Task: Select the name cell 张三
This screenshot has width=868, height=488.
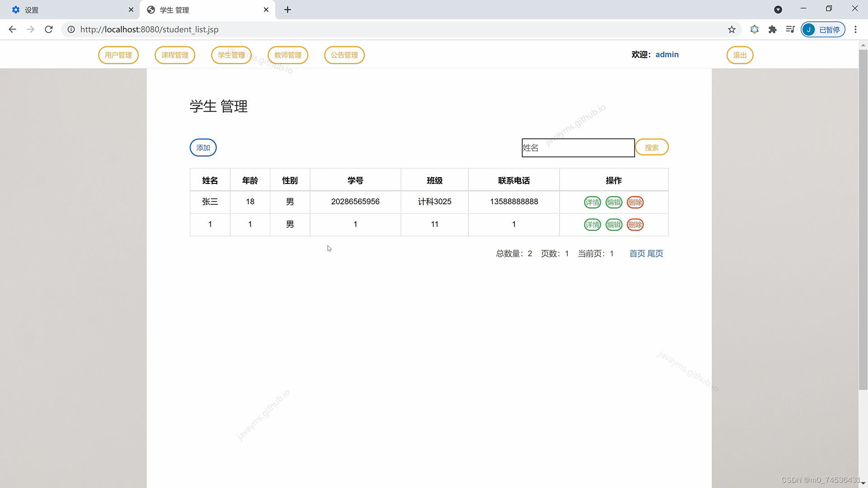Action: [x=210, y=202]
